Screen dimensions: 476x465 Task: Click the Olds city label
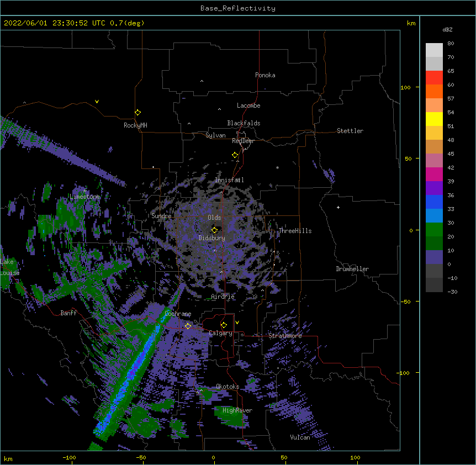point(214,218)
